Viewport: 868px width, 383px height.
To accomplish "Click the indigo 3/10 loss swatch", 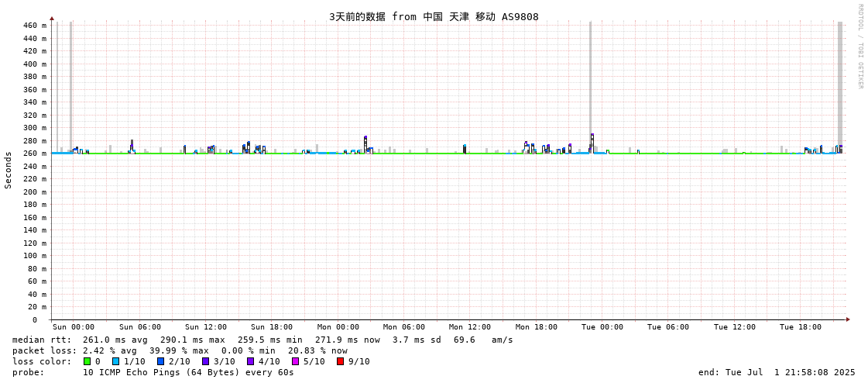I will 205,361.
